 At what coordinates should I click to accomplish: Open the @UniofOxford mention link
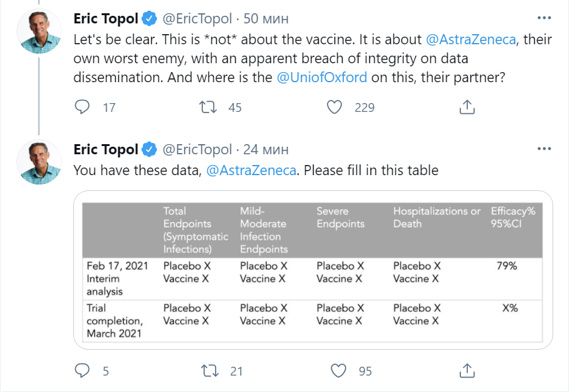point(320,77)
